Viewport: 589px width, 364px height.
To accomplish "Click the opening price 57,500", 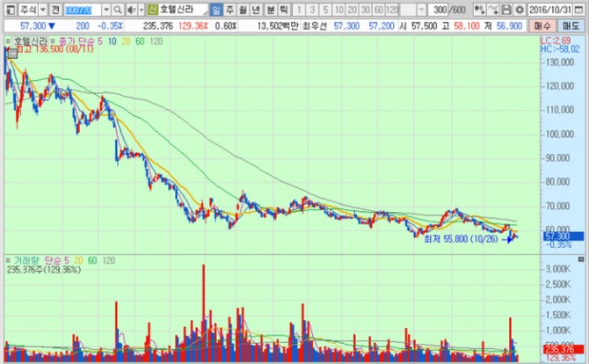I will (424, 25).
